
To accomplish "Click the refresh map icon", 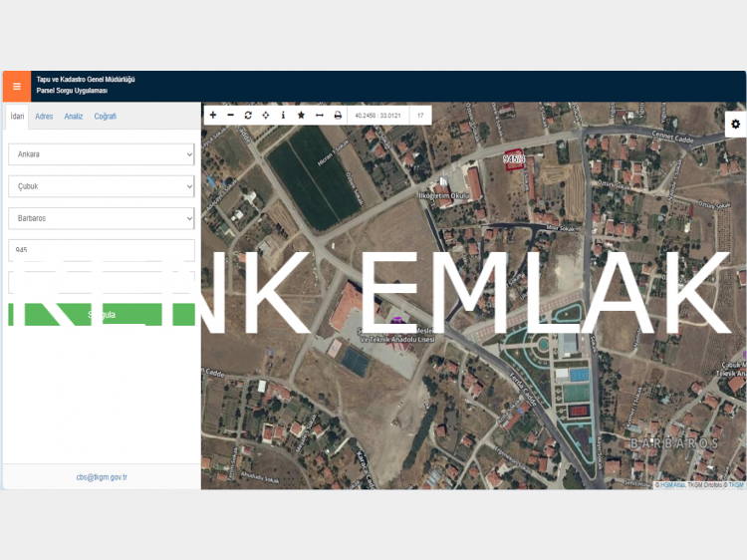I will 248,116.
